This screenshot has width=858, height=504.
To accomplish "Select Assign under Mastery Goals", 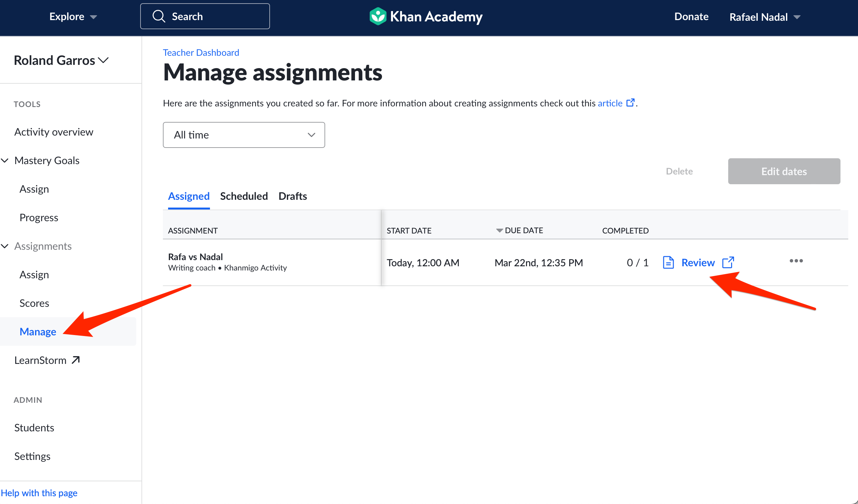I will (34, 189).
